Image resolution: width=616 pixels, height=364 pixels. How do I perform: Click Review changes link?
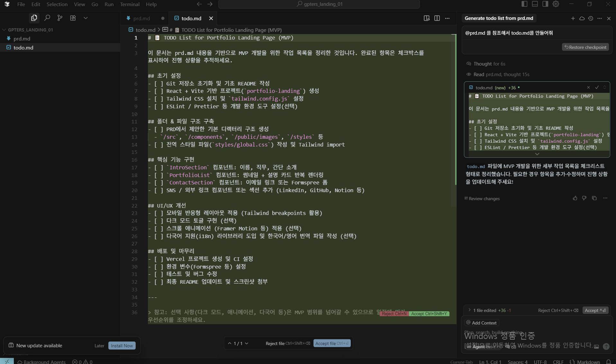(482, 199)
